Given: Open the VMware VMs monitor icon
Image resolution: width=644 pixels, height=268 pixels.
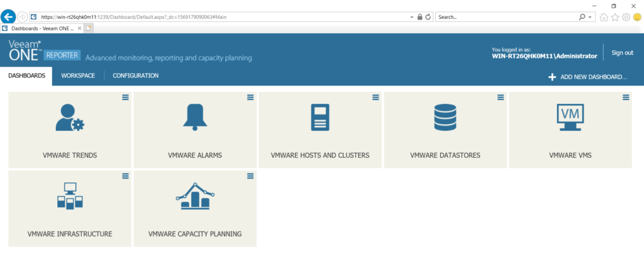Looking at the screenshot, I should [570, 118].
